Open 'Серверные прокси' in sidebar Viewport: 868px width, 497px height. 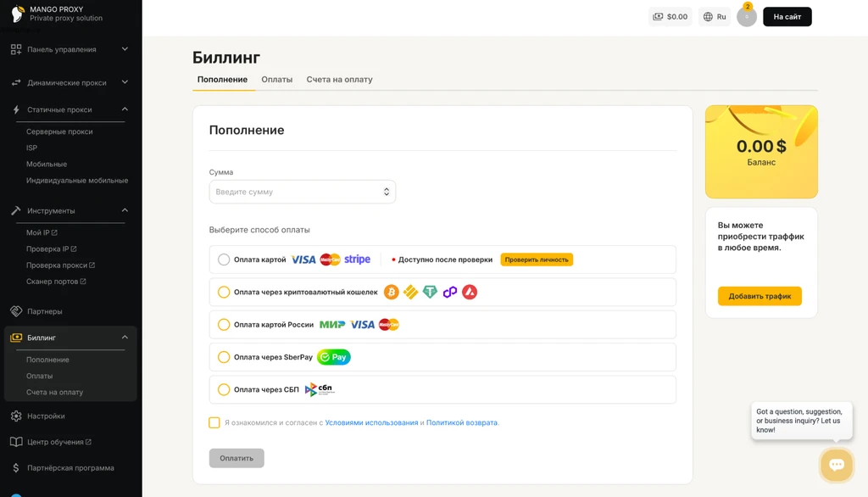tap(59, 131)
